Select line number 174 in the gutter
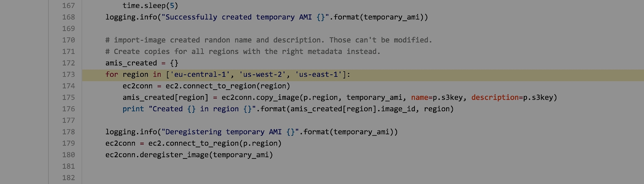644x184 pixels. pyautogui.click(x=69, y=86)
